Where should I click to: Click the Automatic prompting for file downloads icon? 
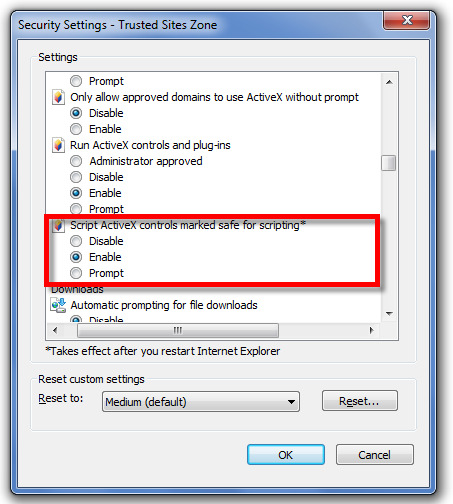tap(58, 305)
